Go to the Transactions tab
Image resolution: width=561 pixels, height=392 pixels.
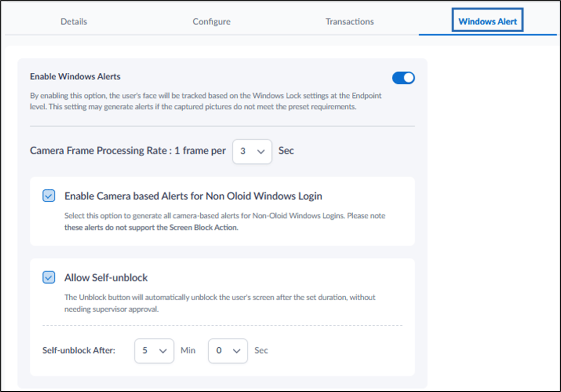click(x=350, y=22)
